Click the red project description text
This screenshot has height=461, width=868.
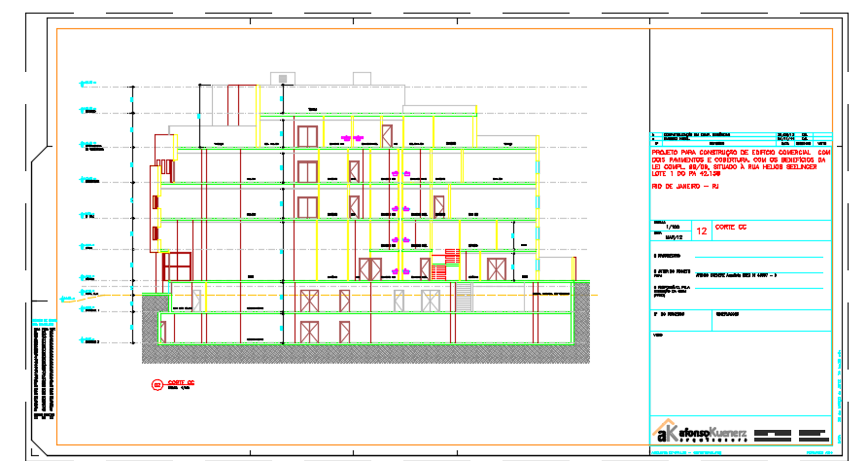741,162
